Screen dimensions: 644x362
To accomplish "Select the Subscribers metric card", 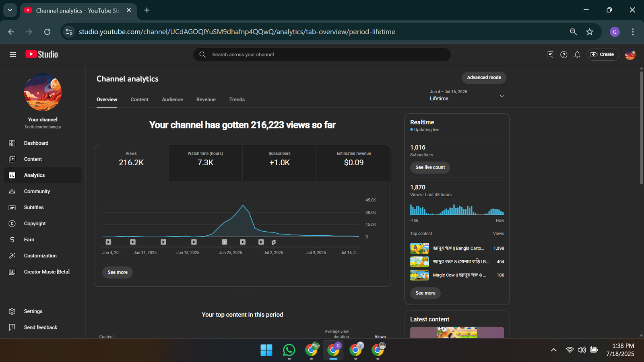I will [x=279, y=163].
